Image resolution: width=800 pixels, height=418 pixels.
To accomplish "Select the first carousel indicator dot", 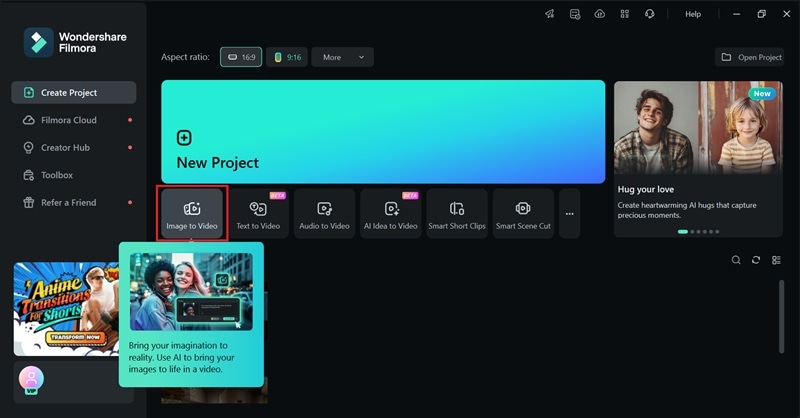I will [683, 232].
